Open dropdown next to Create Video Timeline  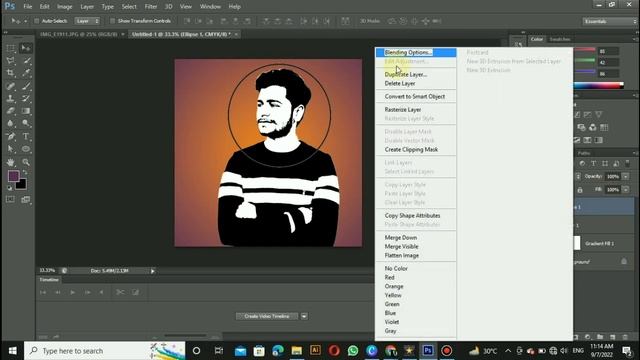[x=304, y=316]
